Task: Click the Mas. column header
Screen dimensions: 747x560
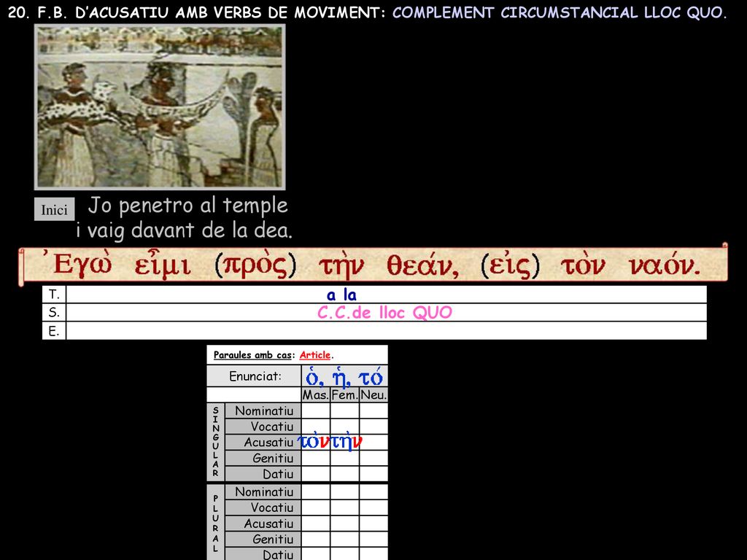Action: 315,394
